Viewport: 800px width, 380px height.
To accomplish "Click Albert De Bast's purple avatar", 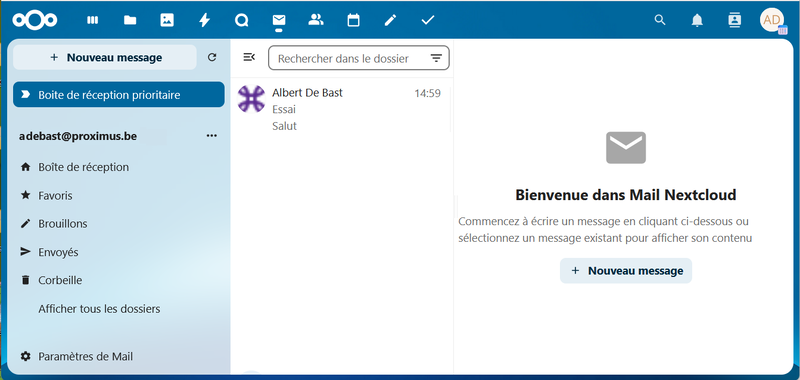I will point(252,99).
